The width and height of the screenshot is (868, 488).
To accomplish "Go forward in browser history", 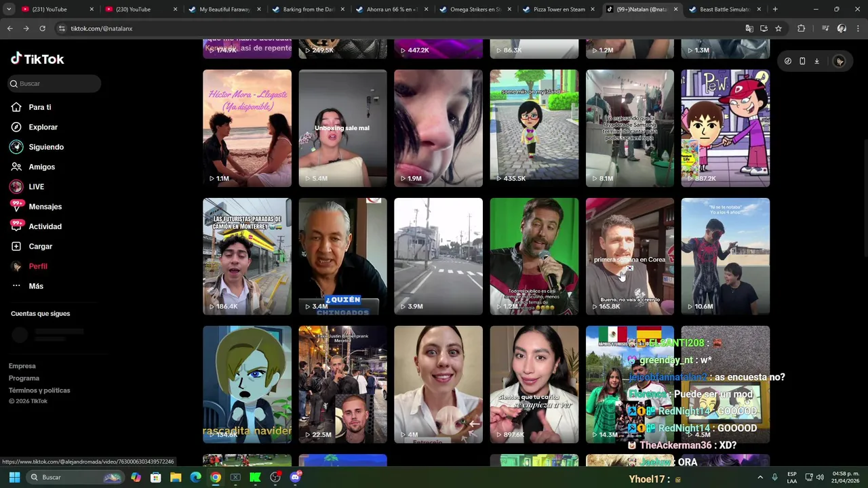I will click(26, 28).
